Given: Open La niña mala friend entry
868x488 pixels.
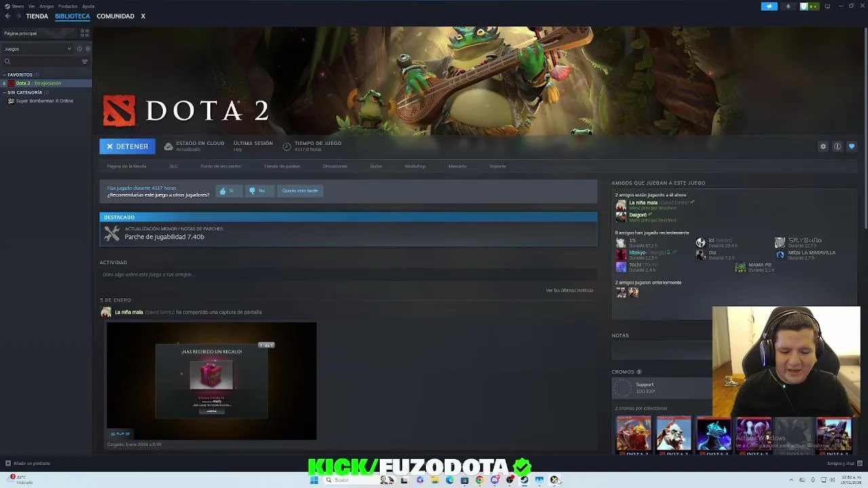Looking at the screenshot, I should tap(655, 205).
